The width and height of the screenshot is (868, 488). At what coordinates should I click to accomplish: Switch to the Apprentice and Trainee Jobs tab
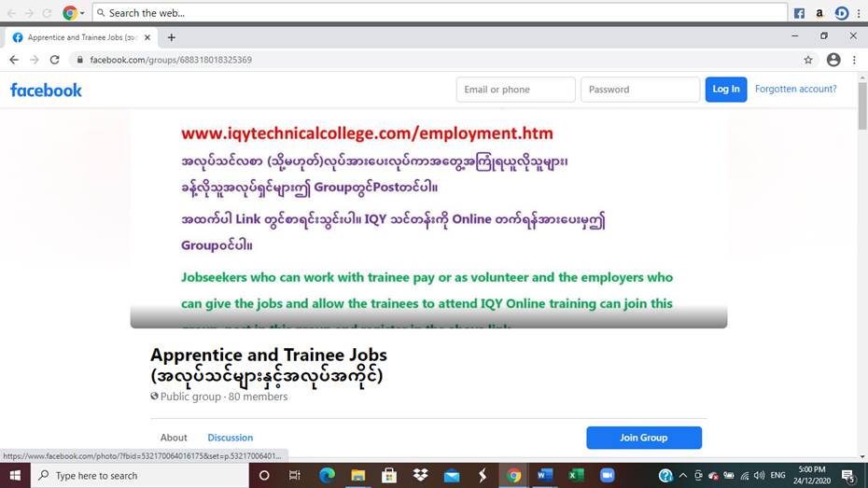[x=81, y=37]
